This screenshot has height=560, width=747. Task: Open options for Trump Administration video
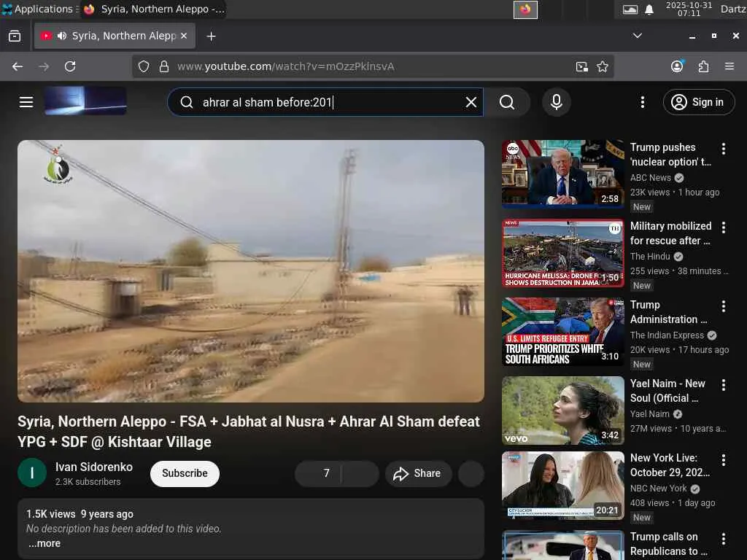coord(723,306)
